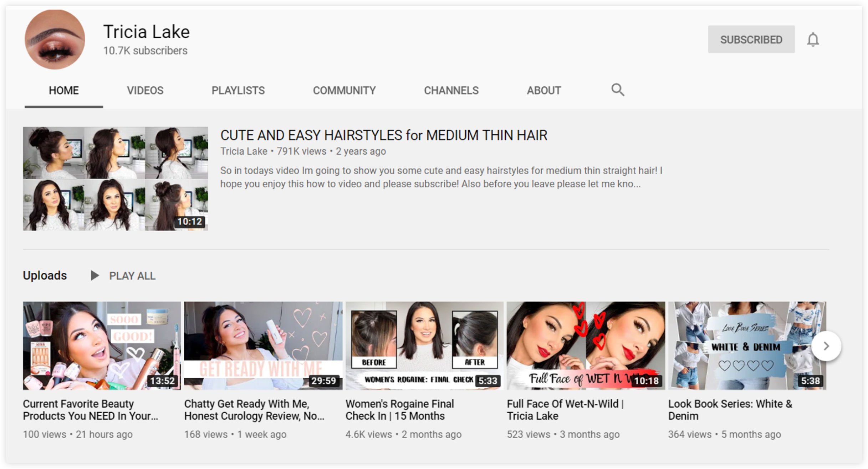The height and width of the screenshot is (469, 868).
Task: Select the Channels tab
Action: click(x=451, y=90)
